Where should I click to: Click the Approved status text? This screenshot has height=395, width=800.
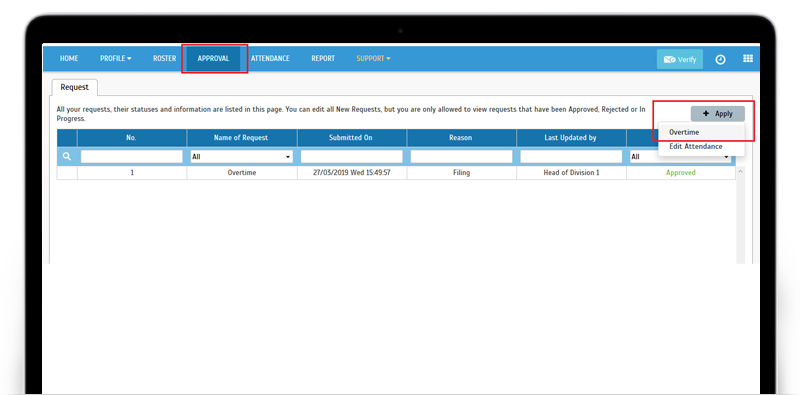tap(681, 173)
